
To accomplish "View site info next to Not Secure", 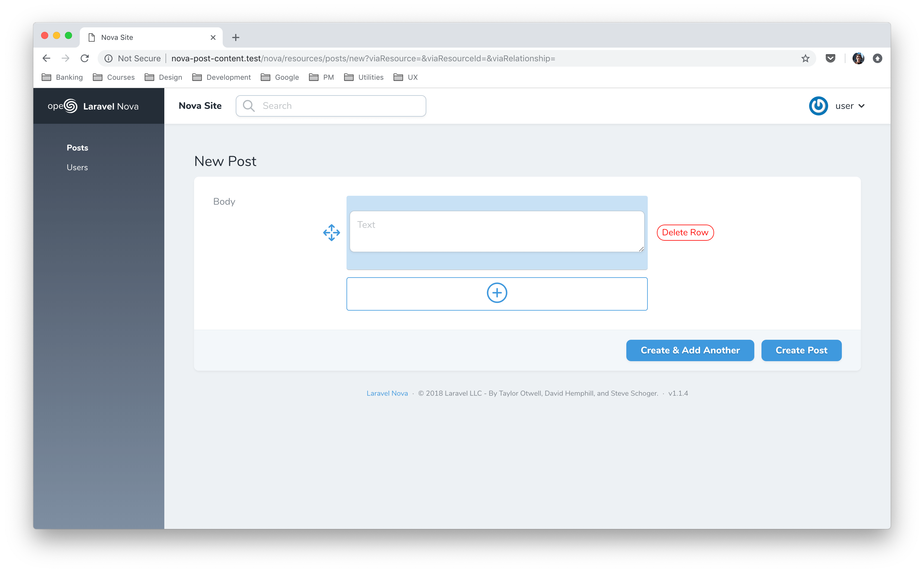I will coord(108,58).
